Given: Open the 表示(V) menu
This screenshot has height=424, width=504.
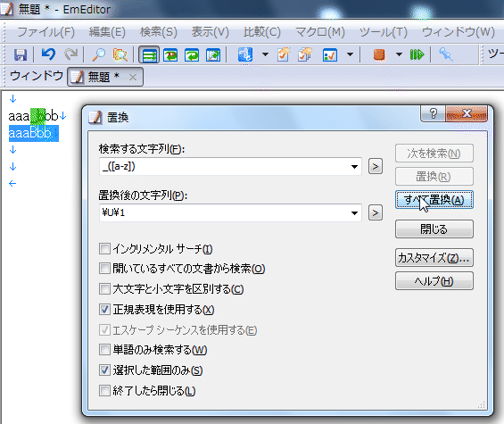Looking at the screenshot, I should click(210, 32).
